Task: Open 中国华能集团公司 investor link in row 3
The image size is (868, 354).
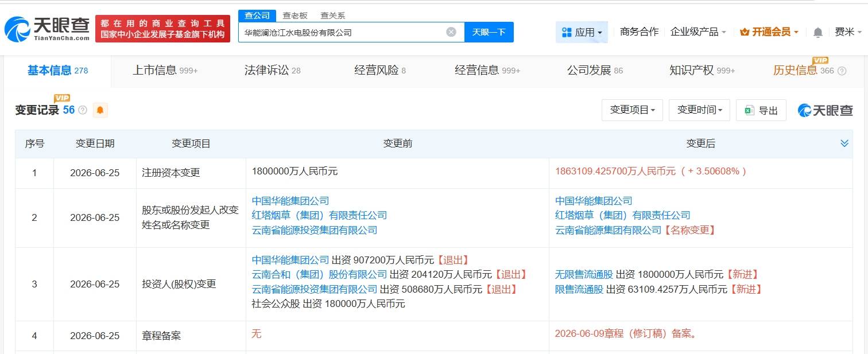Action: click(290, 260)
